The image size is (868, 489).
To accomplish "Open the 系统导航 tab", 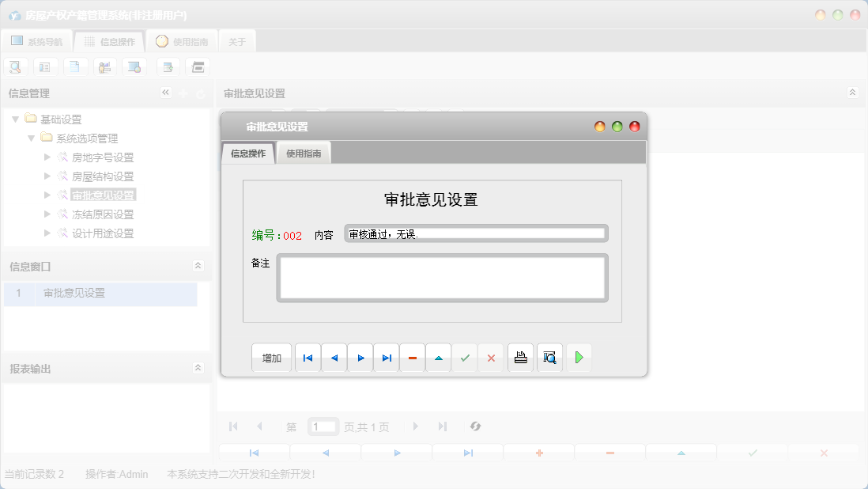I will point(39,40).
